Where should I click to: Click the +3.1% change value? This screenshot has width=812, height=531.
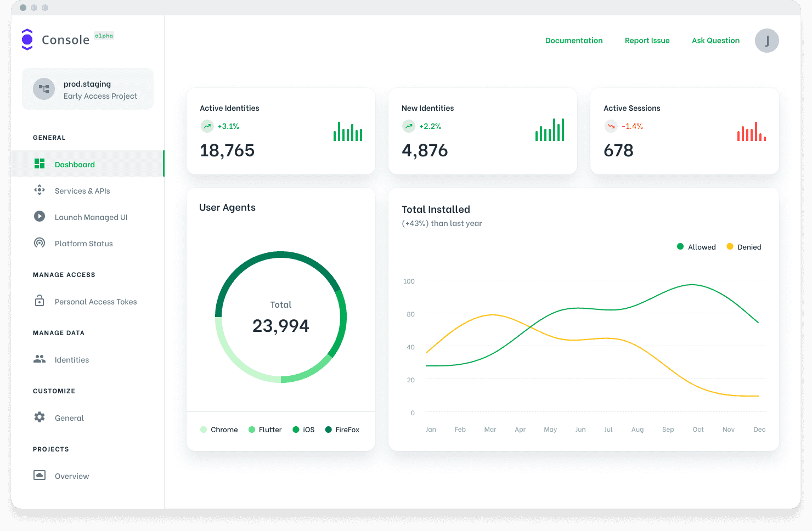point(228,126)
